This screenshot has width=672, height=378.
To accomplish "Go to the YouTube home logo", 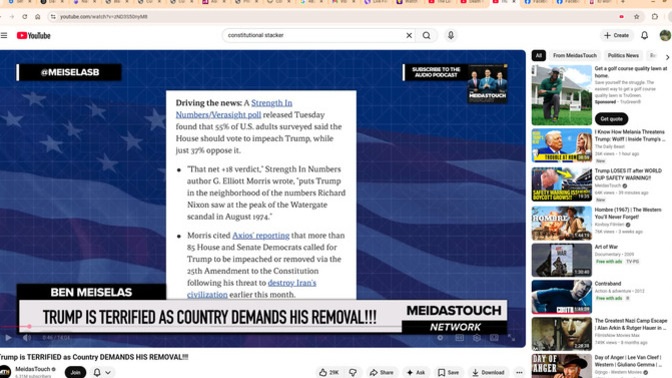I will [33, 36].
